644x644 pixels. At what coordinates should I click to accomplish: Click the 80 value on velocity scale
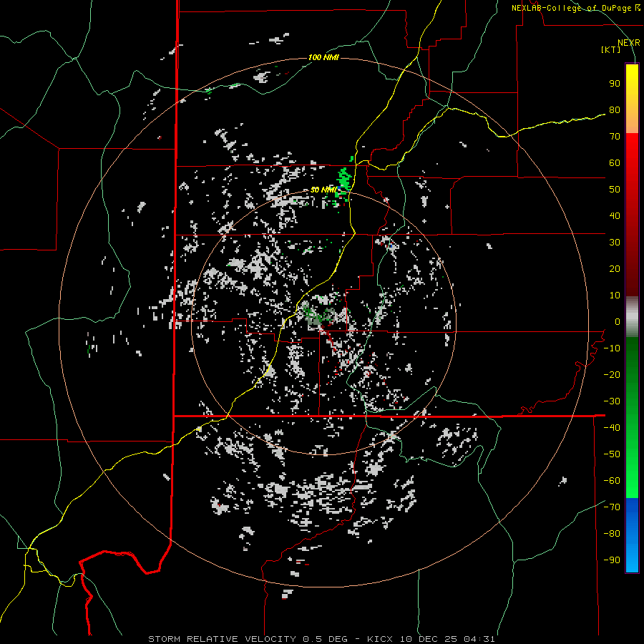[x=615, y=110]
